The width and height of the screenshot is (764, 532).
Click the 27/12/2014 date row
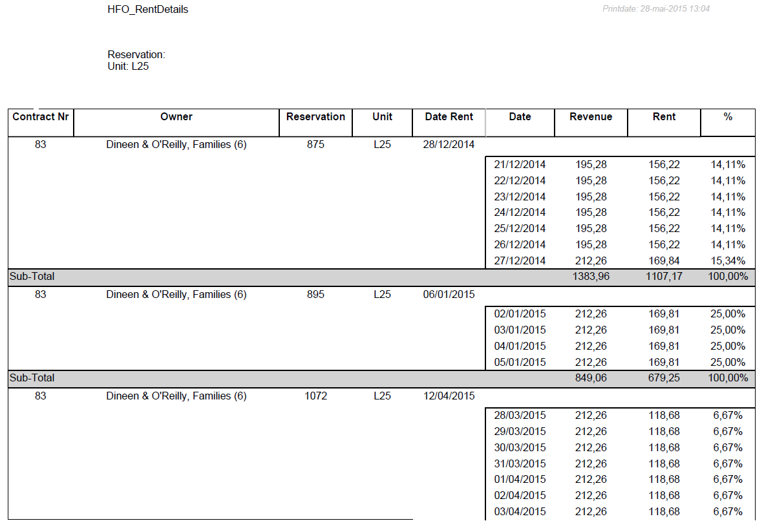[520, 261]
